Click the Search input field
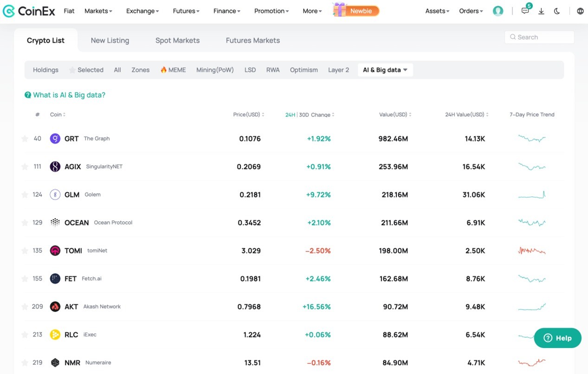Image resolution: width=588 pixels, height=374 pixels. coord(539,37)
